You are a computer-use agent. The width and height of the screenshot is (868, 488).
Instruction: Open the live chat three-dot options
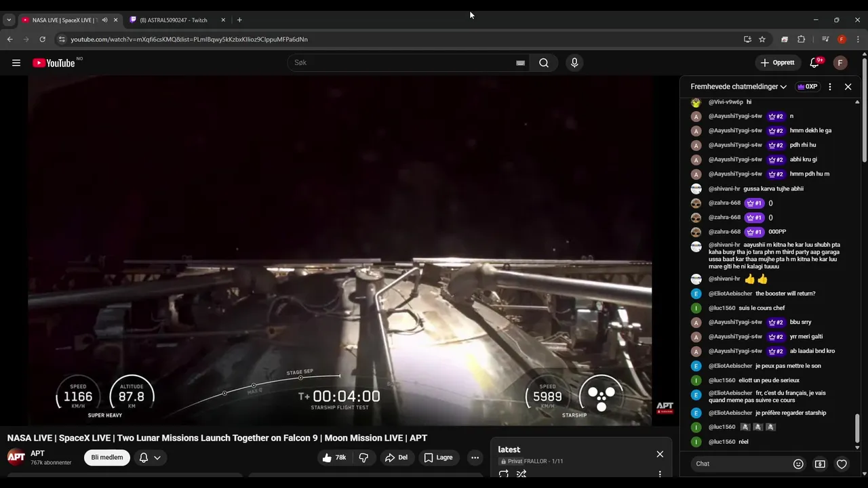[x=830, y=87]
